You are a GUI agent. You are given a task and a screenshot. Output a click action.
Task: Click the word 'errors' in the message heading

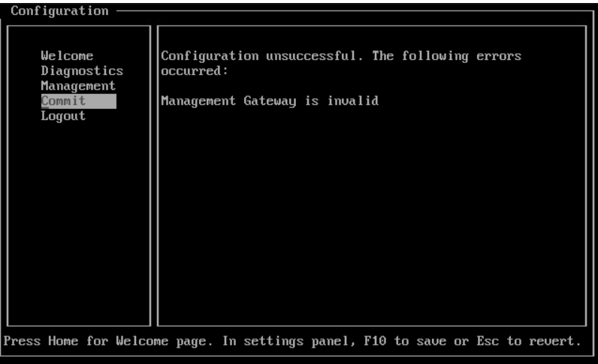tap(499, 56)
